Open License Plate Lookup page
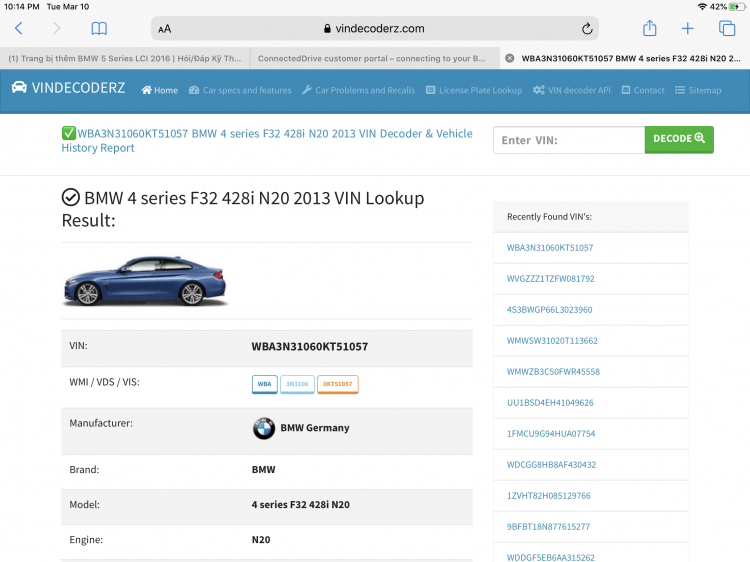The image size is (750, 562). 474,90
